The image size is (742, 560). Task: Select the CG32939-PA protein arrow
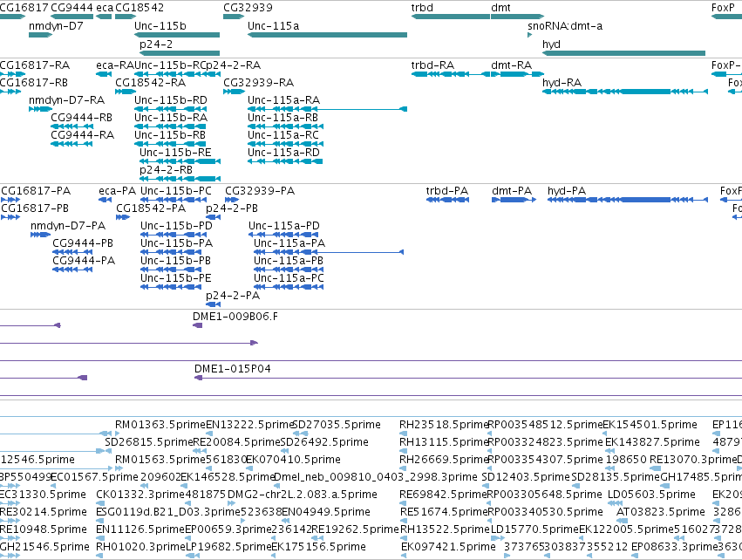(x=232, y=200)
